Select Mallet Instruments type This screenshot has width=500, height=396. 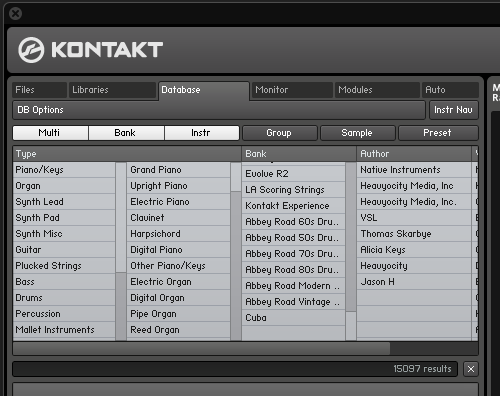[64, 330]
